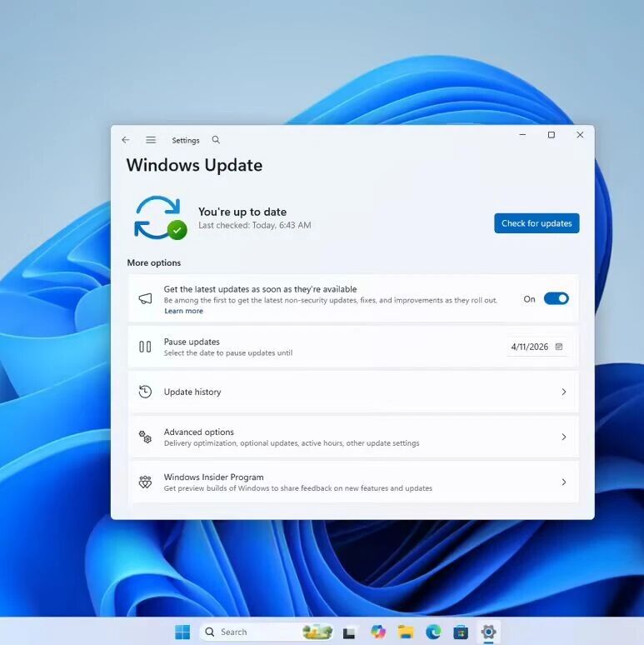Click the "More options" heading
The width and height of the screenshot is (644, 645).
154,262
